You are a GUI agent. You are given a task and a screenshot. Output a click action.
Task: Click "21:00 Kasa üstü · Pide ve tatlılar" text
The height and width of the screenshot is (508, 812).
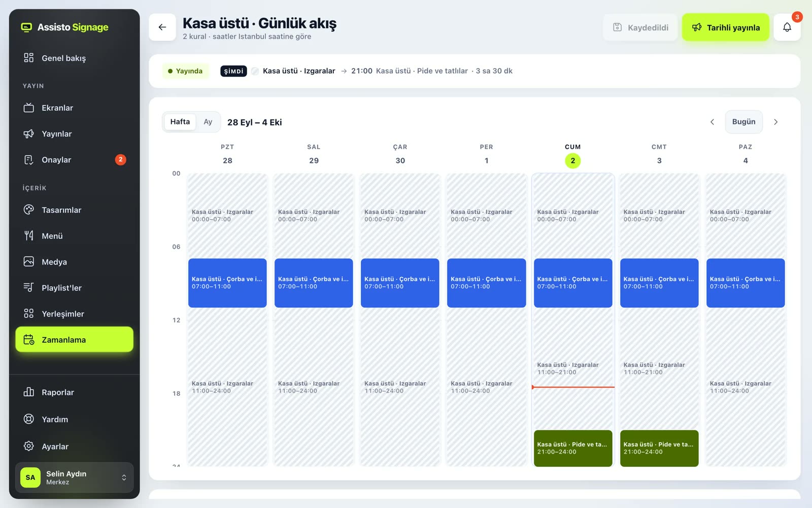coord(410,71)
